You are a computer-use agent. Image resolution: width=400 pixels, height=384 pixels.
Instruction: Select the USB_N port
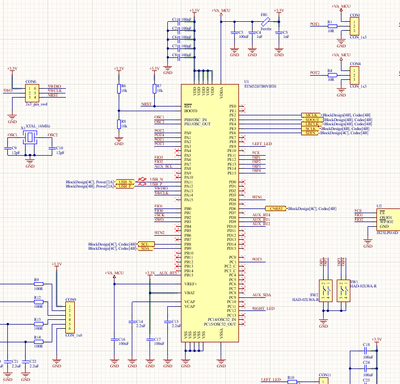(x=126, y=182)
